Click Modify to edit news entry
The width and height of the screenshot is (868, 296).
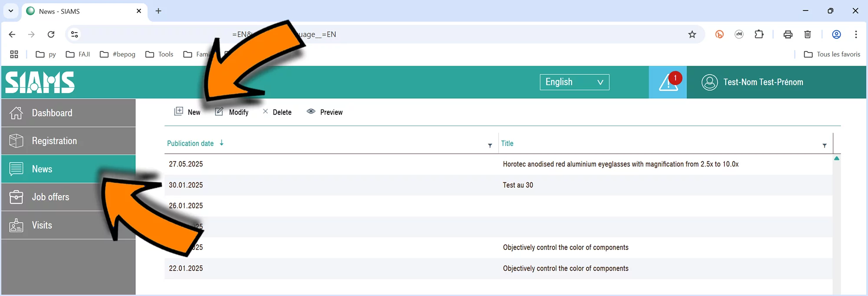point(233,112)
